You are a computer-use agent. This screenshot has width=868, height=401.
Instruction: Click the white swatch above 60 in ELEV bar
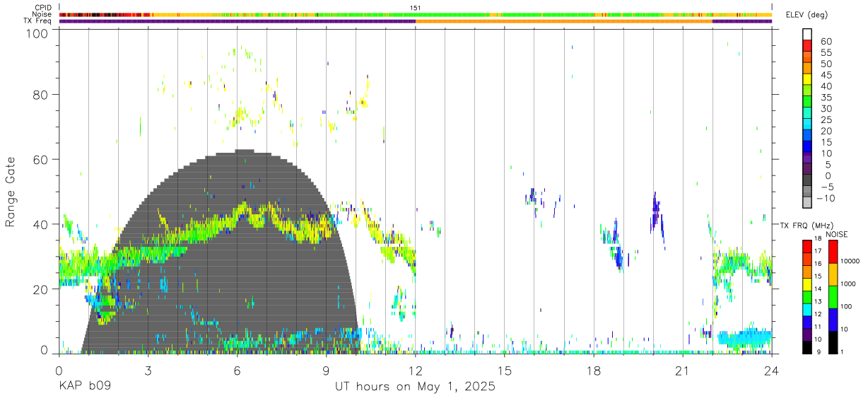807,34
